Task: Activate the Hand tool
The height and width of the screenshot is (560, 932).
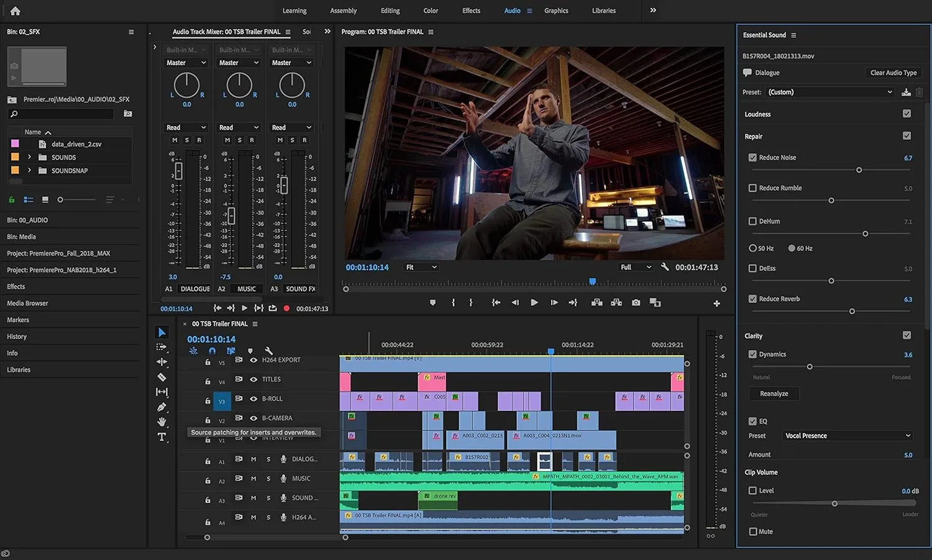Action: (162, 422)
